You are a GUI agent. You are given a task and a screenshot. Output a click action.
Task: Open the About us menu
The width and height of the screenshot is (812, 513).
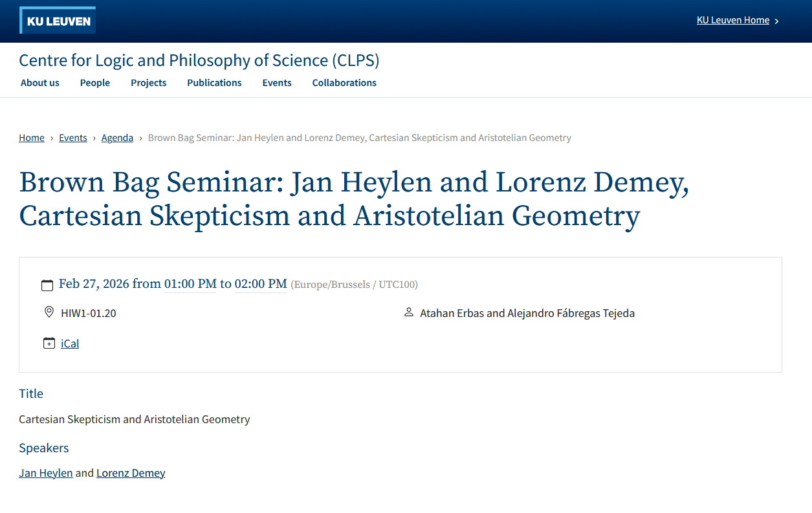pos(40,83)
